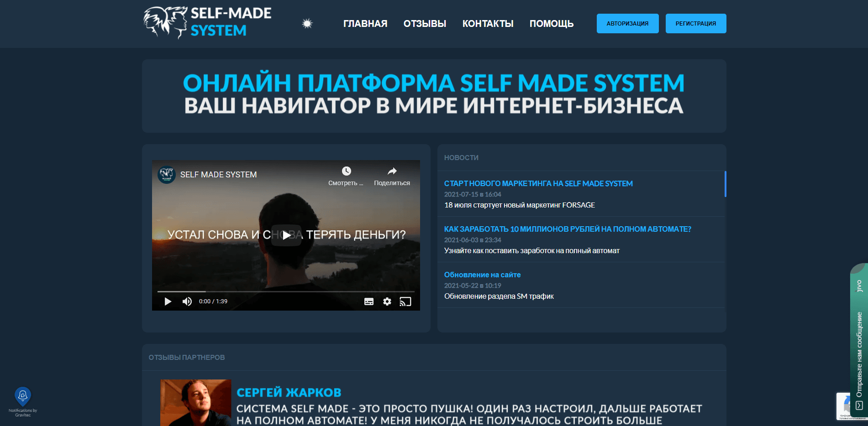Expand the Gravitec bell chevron

[23, 400]
